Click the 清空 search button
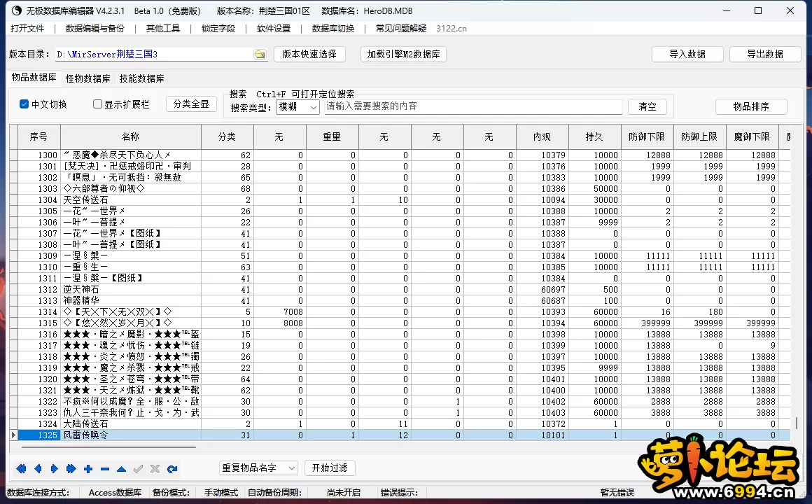Screen dimensions: 812x504 (647, 106)
